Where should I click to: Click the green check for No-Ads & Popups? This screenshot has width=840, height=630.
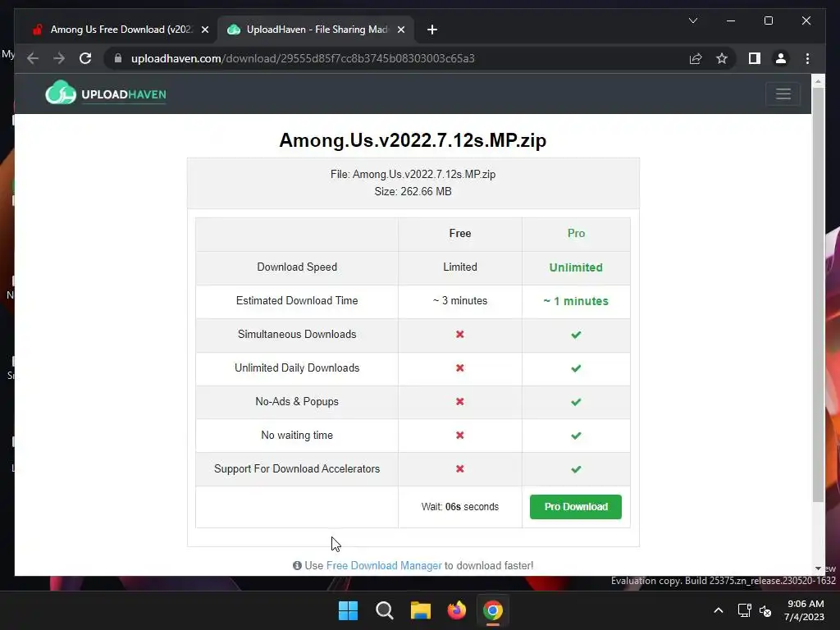[x=576, y=402]
